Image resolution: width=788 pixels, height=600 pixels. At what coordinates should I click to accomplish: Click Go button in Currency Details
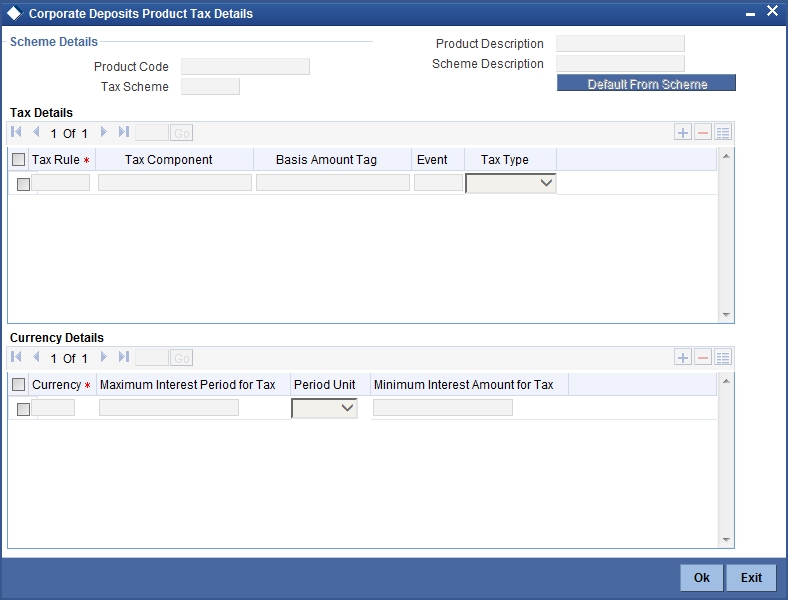(181, 358)
